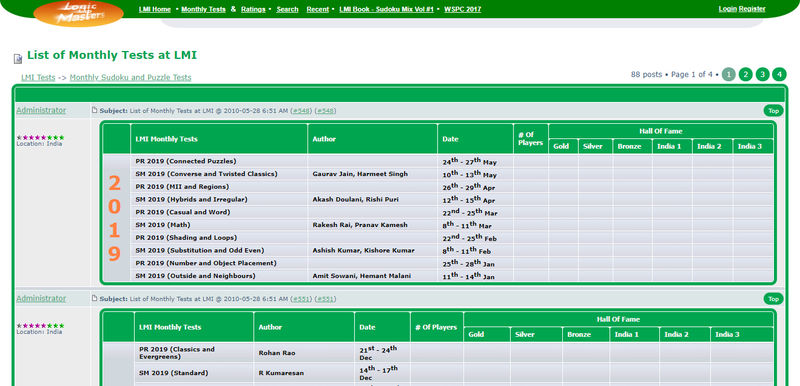
Task: Open LMI Book - Sudoku Mix Vol #1
Action: coord(386,9)
